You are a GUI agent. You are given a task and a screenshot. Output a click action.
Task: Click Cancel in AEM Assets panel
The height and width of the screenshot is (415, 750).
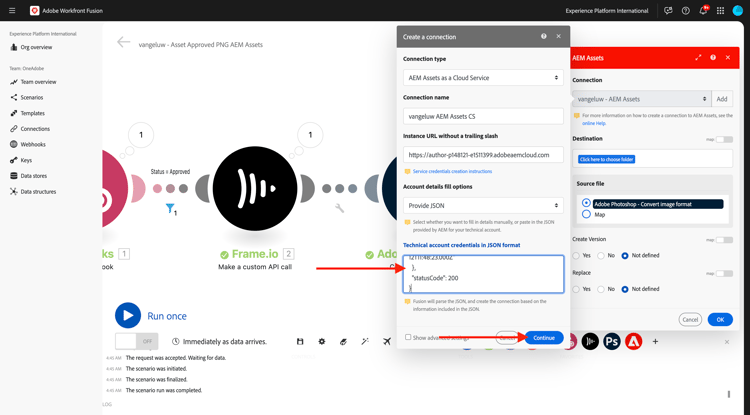click(690, 319)
